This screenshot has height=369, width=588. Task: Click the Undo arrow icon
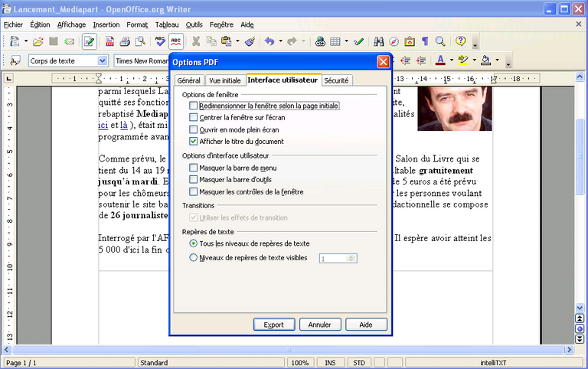[269, 41]
